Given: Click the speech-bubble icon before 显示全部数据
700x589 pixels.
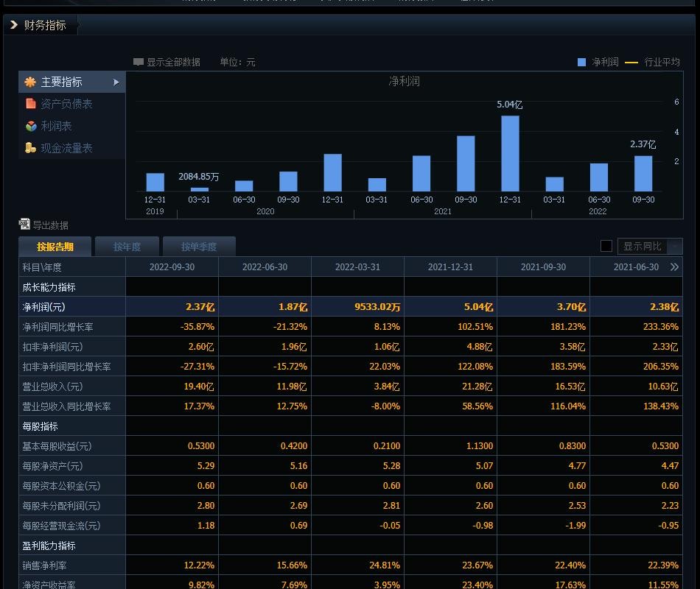Looking at the screenshot, I should (139, 62).
